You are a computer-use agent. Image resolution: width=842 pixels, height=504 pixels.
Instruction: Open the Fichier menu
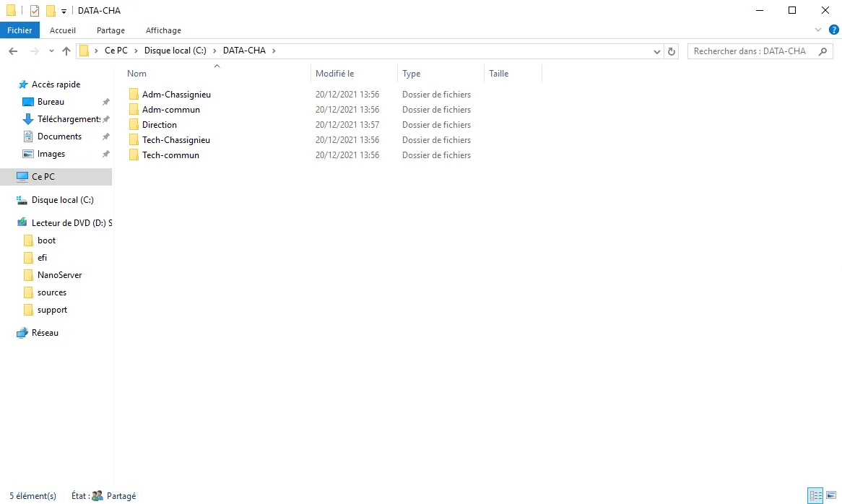click(19, 30)
